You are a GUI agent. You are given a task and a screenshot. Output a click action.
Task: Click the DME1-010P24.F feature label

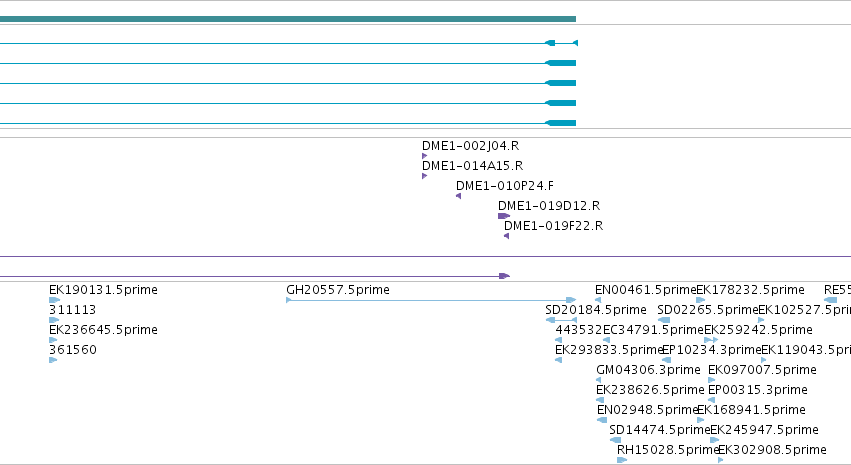pyautogui.click(x=505, y=186)
